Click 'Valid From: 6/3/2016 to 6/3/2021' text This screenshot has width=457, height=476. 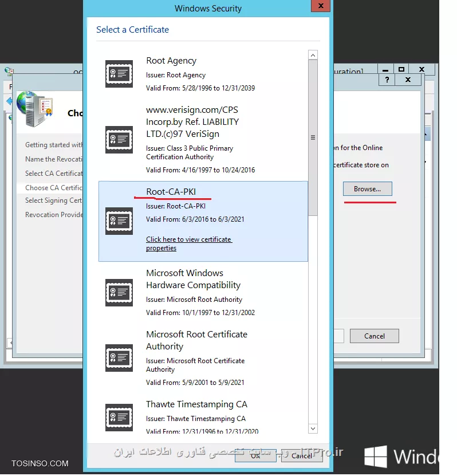(195, 219)
